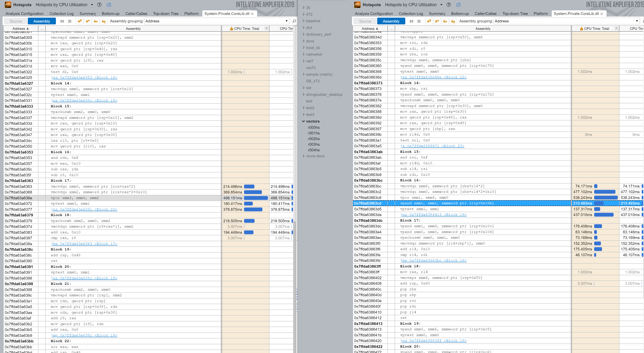644x353 pixels.
Task: Switch to Bottom-up tab in left pane
Action: tap(110, 14)
